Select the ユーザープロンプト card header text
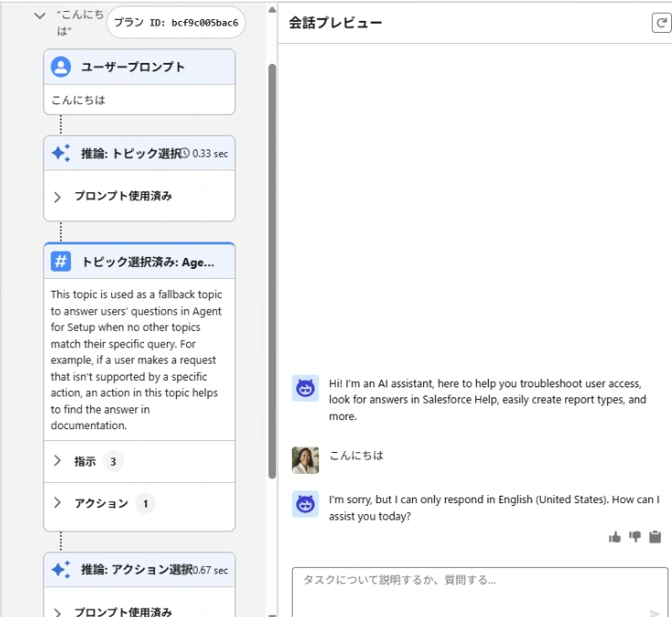Image resolution: width=672 pixels, height=617 pixels. [133, 67]
